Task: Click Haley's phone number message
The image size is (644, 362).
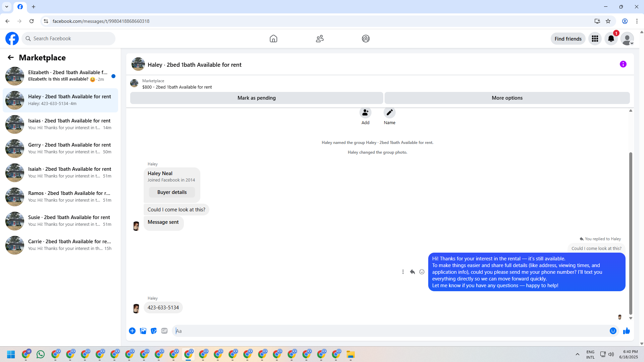Action: (163, 308)
